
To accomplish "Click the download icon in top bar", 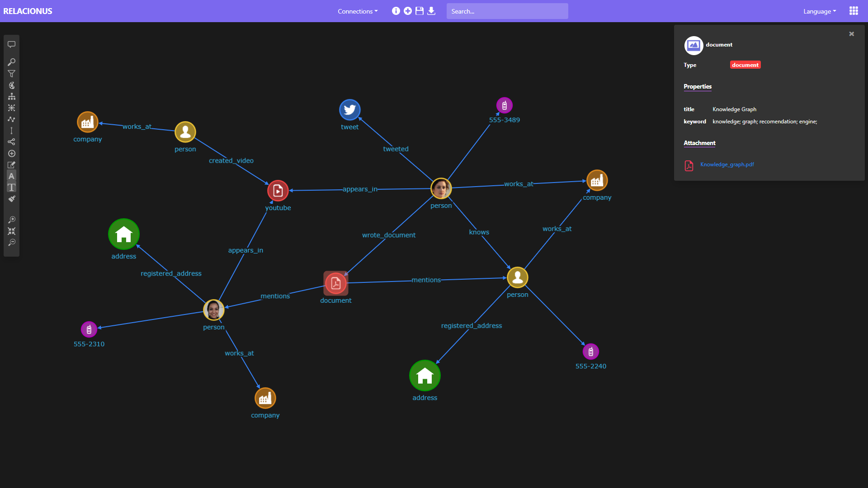I will pos(431,11).
